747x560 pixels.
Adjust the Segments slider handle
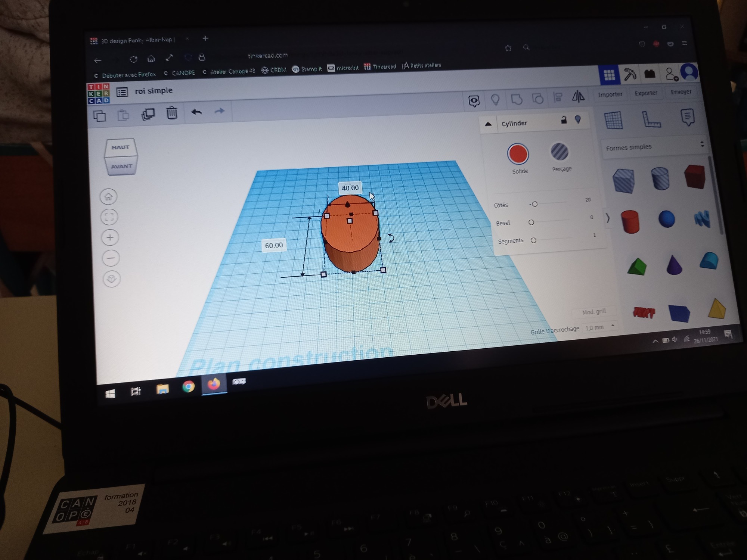pyautogui.click(x=533, y=240)
